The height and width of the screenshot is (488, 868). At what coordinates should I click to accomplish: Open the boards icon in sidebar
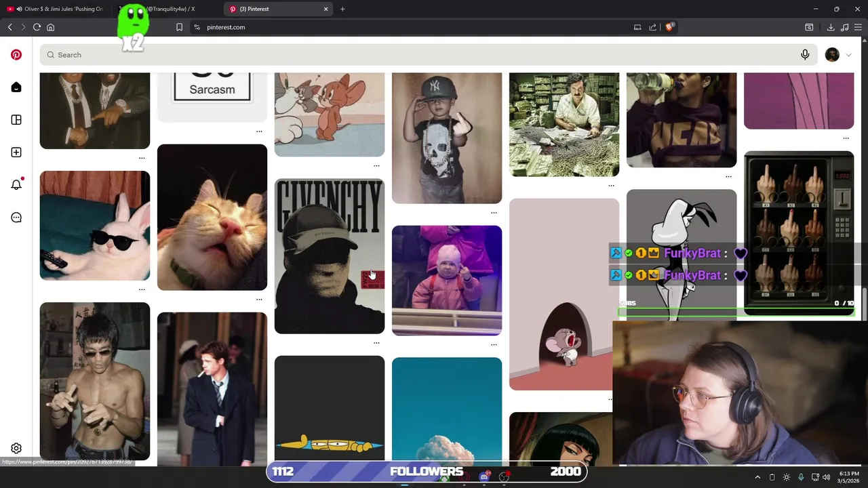(16, 120)
